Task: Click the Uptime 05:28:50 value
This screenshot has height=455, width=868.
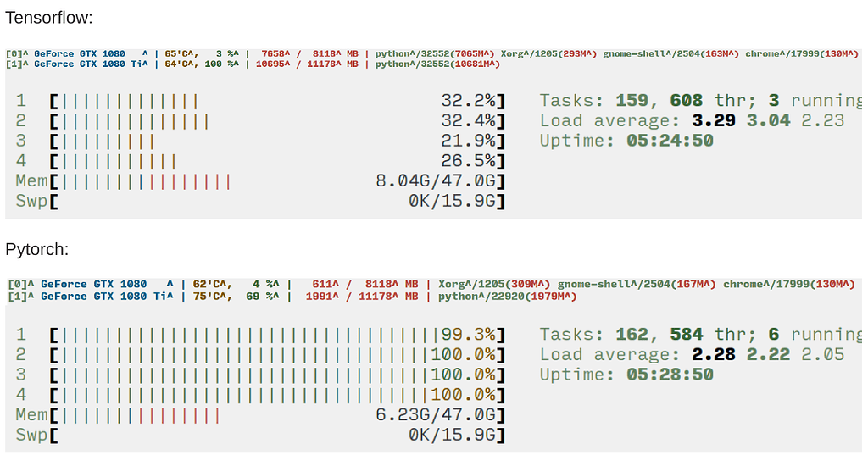Action: pos(670,375)
